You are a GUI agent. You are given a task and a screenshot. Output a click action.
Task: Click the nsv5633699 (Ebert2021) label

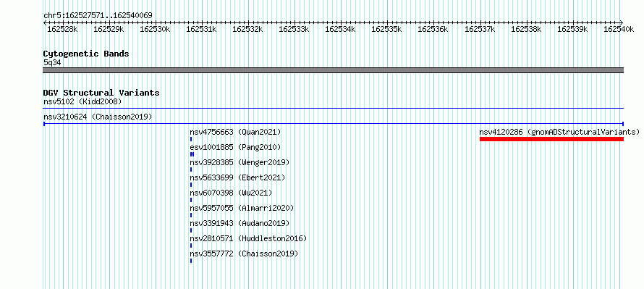pos(237,177)
